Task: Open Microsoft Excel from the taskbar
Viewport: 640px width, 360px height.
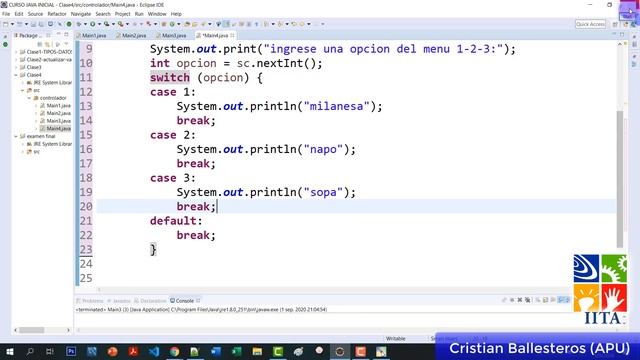Action: click(x=237, y=351)
